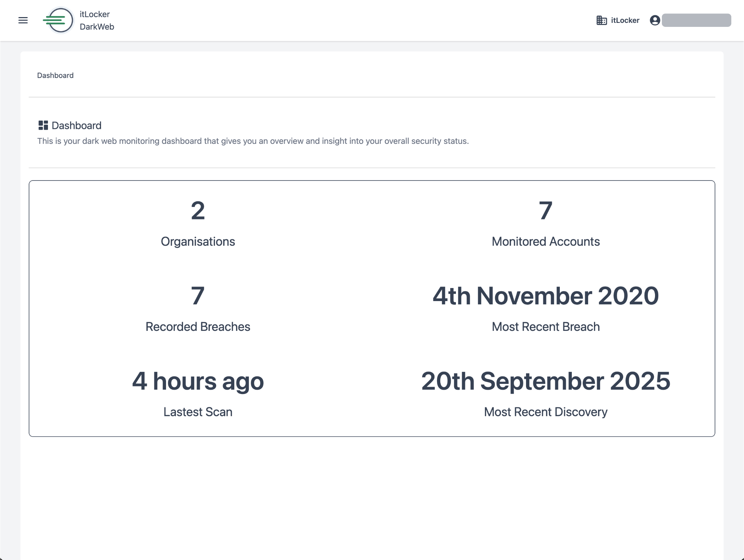Screen dimensions: 744x560
Task: Click the Organisations label
Action: tap(198, 242)
